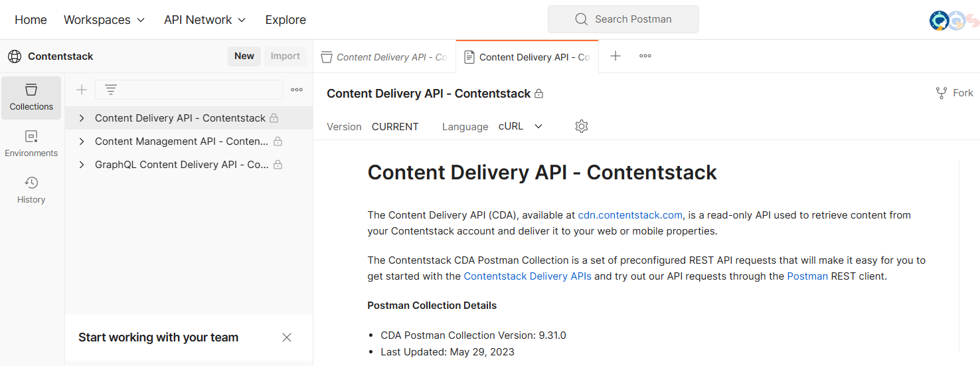Open the Workspaces dropdown menu

tap(104, 20)
